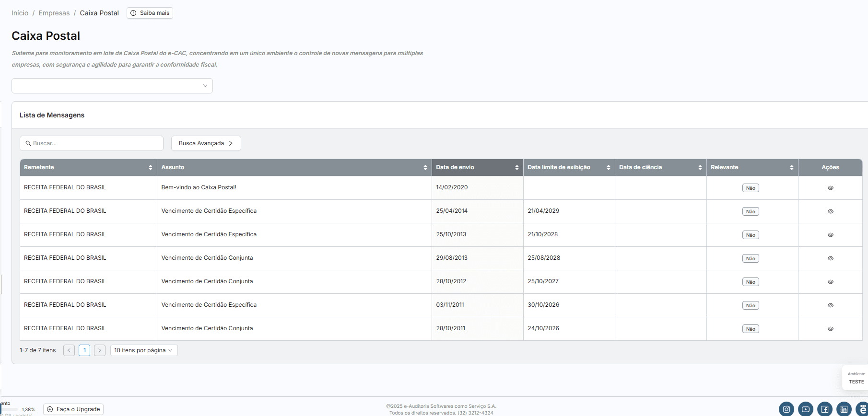Click Ambiente TESTE badge
The height and width of the screenshot is (416, 868).
pos(856,378)
